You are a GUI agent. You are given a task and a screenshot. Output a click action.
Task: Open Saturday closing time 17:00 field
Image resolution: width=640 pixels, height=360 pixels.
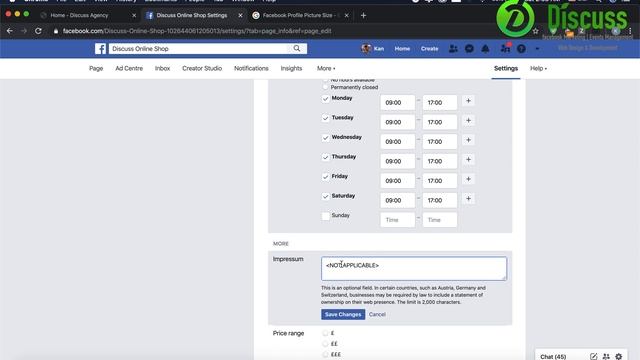440,200
